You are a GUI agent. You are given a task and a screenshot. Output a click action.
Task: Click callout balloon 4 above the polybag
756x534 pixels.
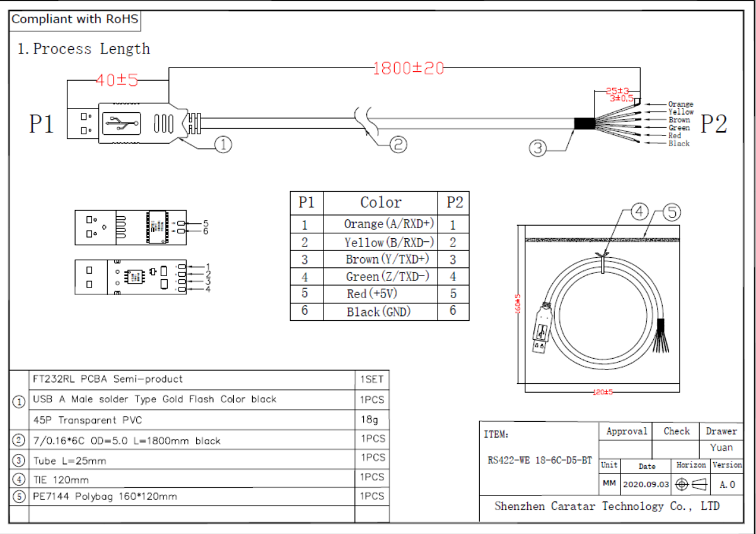pos(639,212)
